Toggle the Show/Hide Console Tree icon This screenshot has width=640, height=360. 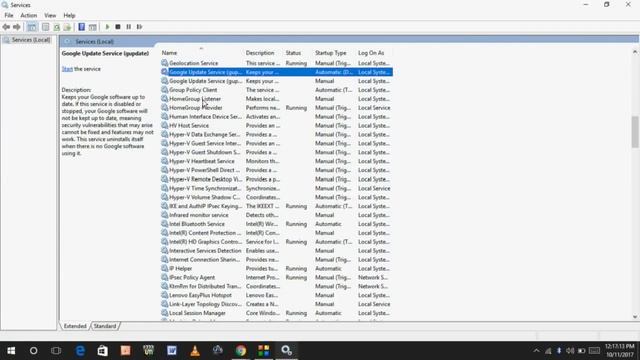tap(31, 27)
